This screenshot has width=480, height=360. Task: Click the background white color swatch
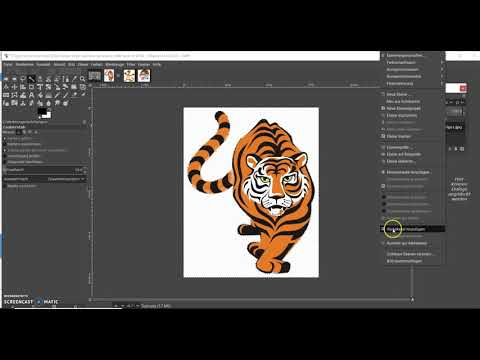coord(47,115)
